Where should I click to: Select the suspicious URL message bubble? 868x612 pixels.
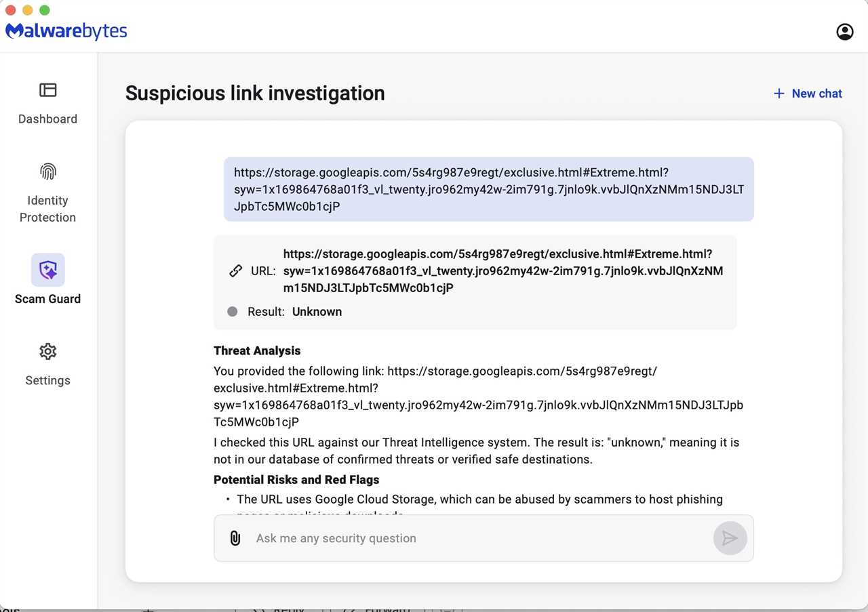[489, 189]
